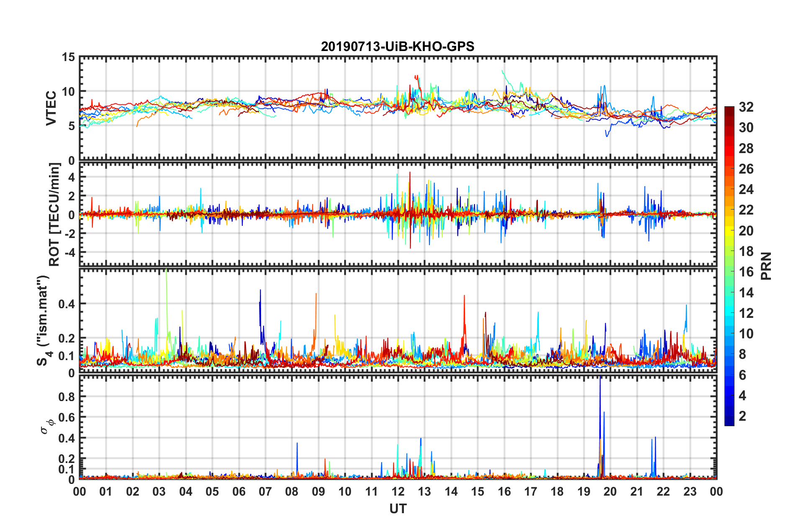Click colorbar tick label 16
This screenshot has height=532, width=796.
[746, 272]
